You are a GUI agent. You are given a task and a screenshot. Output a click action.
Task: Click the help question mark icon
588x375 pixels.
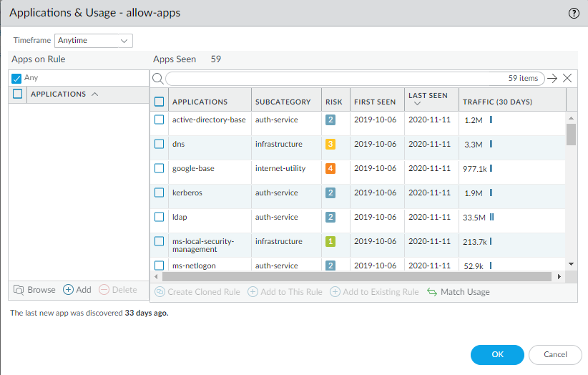574,13
